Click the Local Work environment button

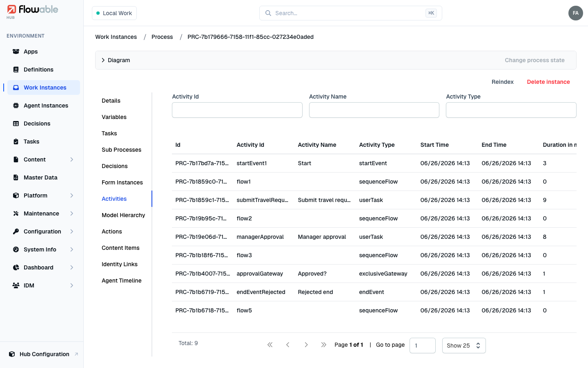click(x=114, y=13)
